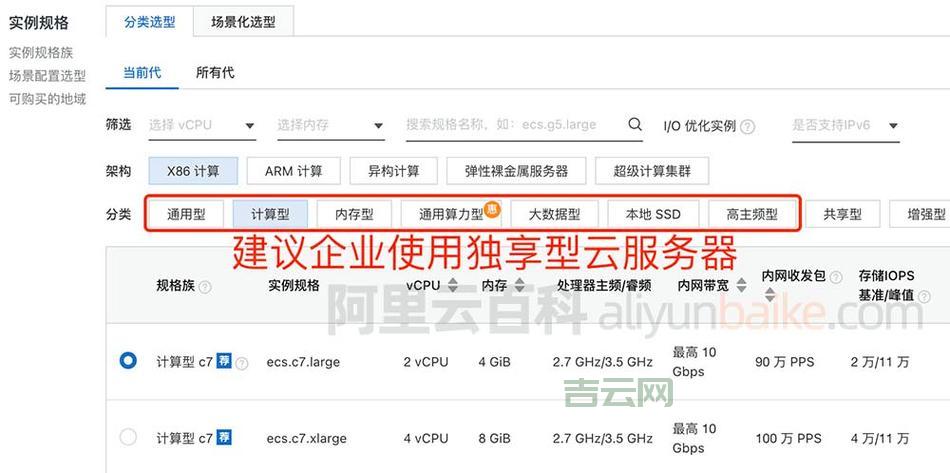Open the 选择内存 dropdown
This screenshot has width=950, height=473.
click(x=331, y=126)
